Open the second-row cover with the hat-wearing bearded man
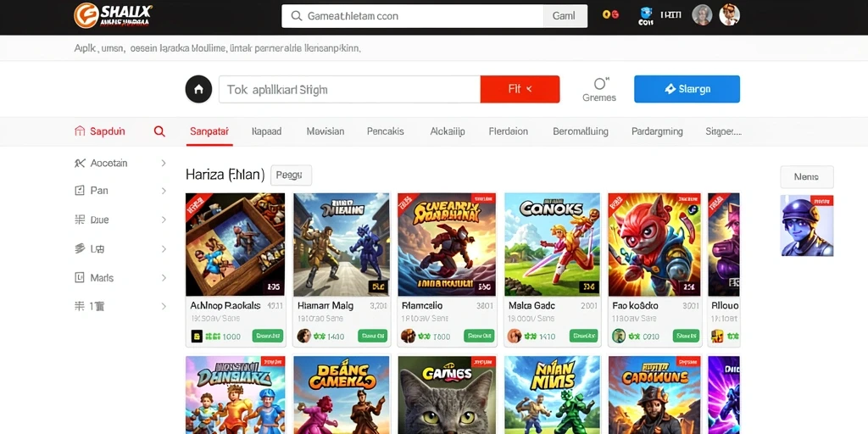This screenshot has width=868, height=434. click(655, 395)
